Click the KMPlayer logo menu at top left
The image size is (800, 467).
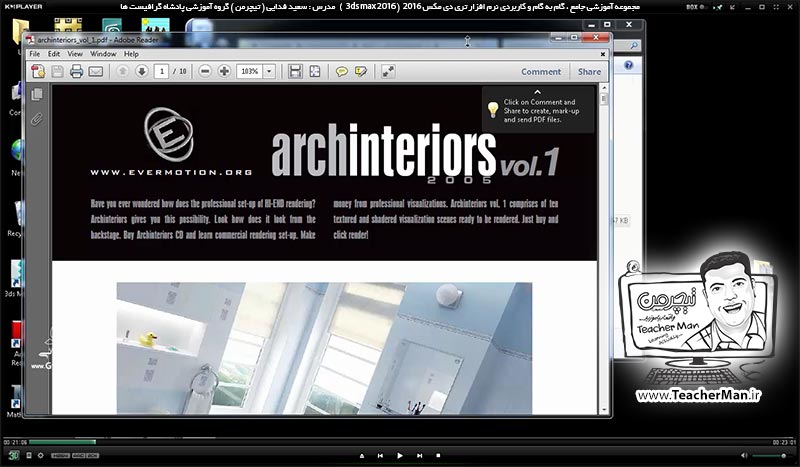pyautogui.click(x=22, y=7)
